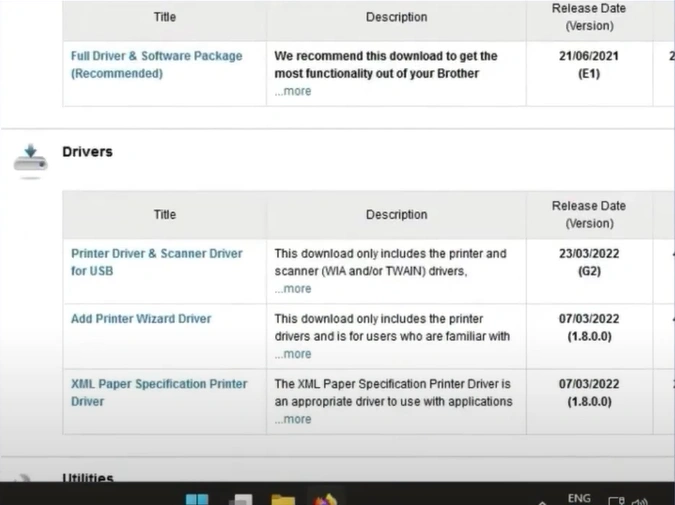Open File Explorer from the taskbar
Image resolution: width=675 pixels, height=505 pixels.
(x=283, y=499)
